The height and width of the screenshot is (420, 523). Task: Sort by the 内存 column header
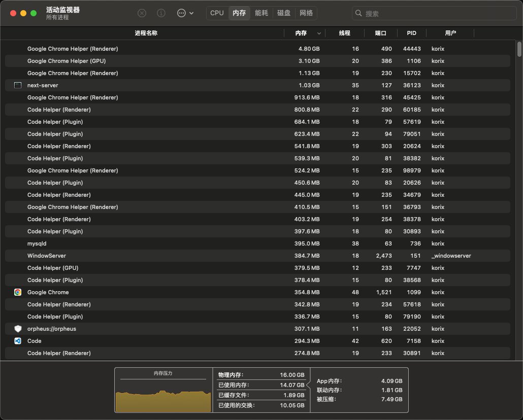pos(301,33)
